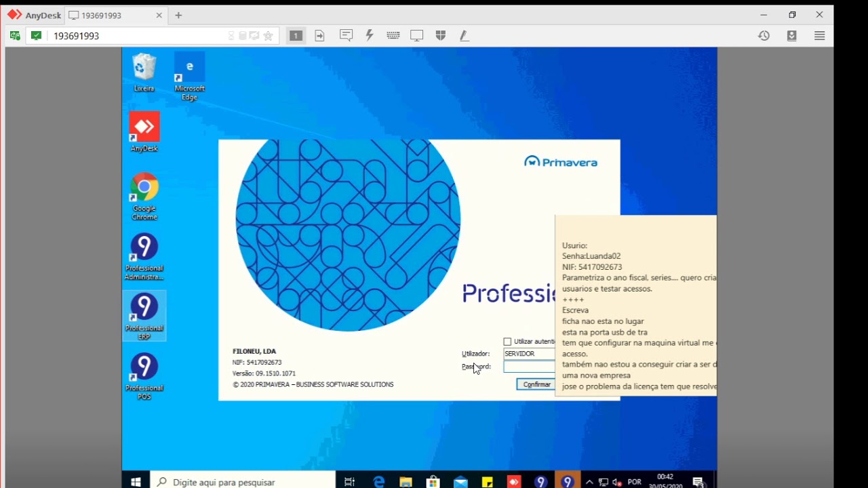Open Professional POS desktop shortcut
Viewport: 868px width, 488px height.
pyautogui.click(x=144, y=376)
